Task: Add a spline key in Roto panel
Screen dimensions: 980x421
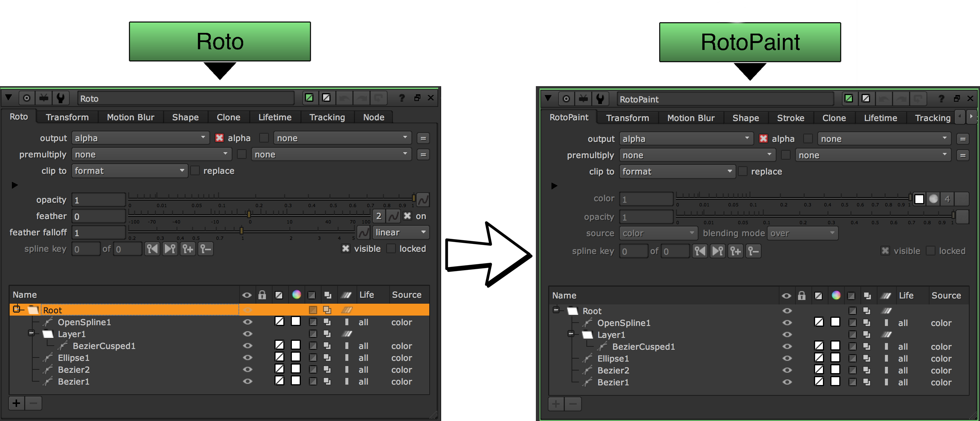Action: [188, 249]
